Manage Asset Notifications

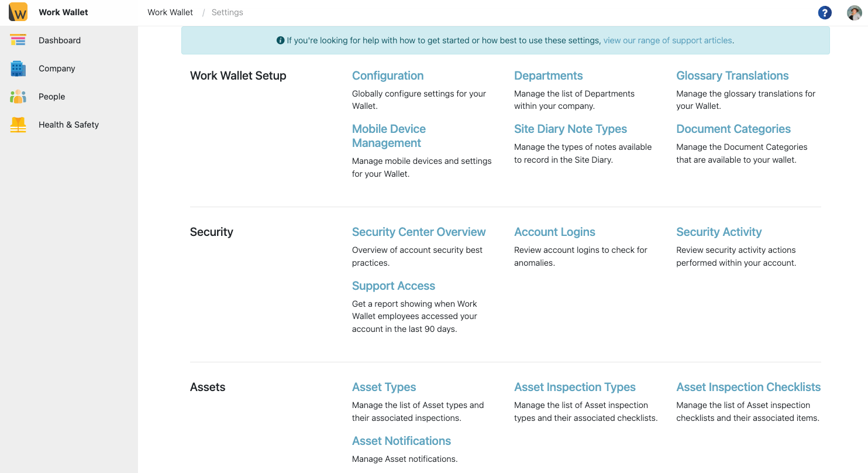(x=401, y=441)
